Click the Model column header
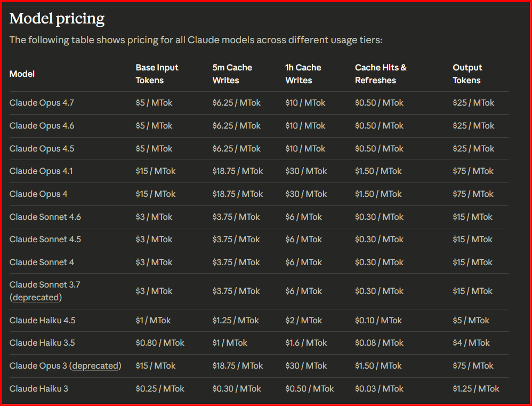The height and width of the screenshot is (406, 532). (x=22, y=74)
